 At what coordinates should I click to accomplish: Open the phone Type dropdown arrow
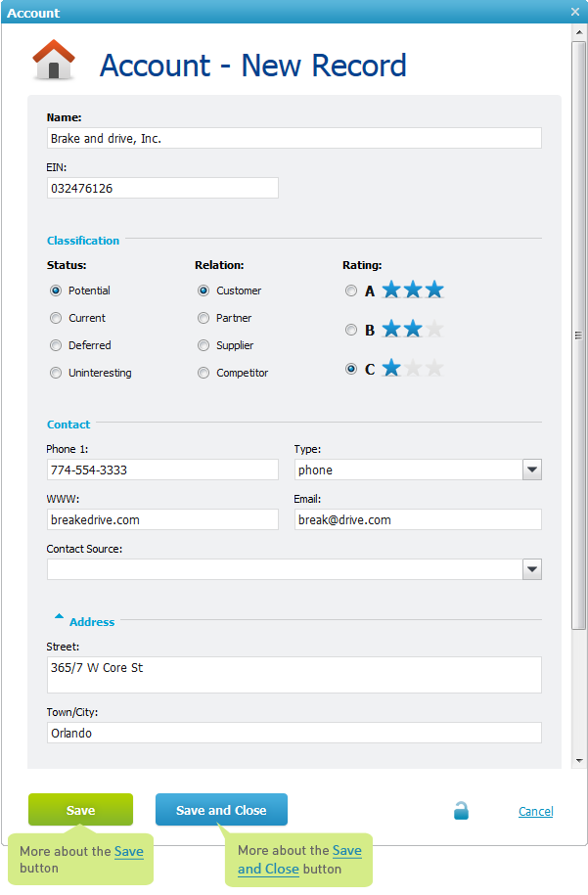(x=532, y=470)
